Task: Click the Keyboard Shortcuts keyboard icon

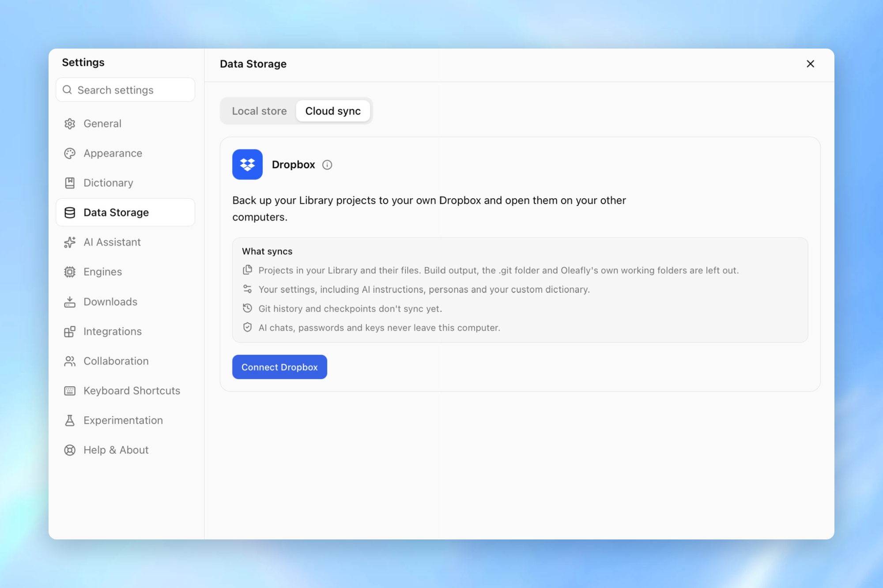Action: [x=70, y=391]
